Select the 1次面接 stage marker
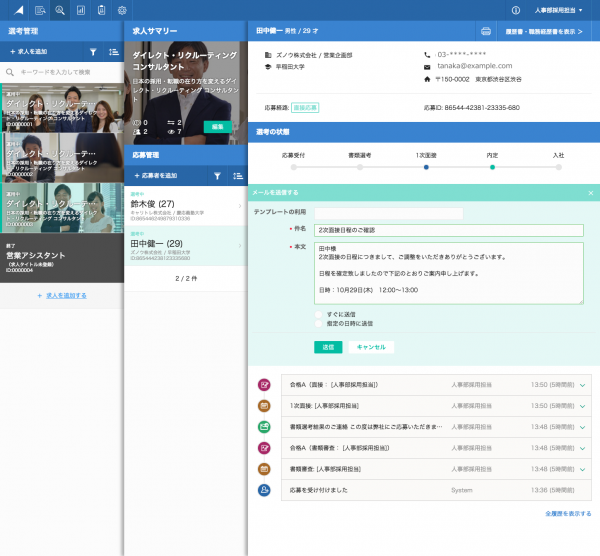Viewport: 600px width, 556px height. pos(426,167)
